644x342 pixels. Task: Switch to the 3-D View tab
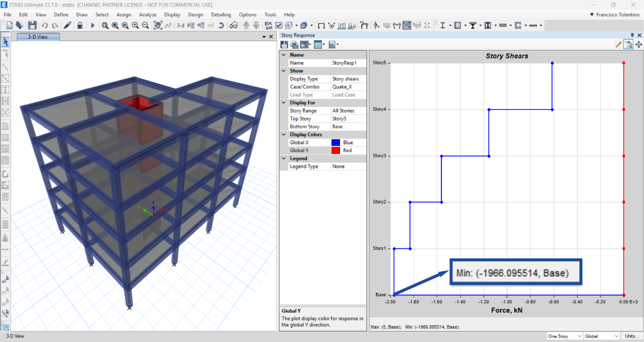37,36
